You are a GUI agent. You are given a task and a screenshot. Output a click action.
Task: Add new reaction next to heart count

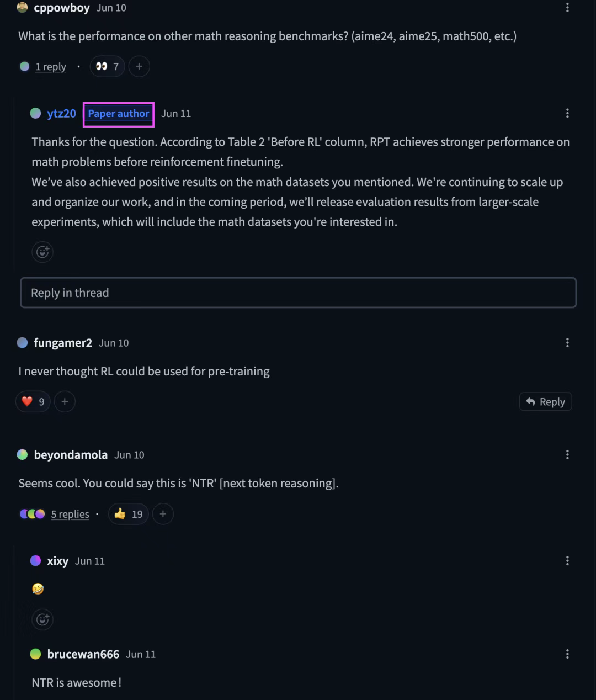tap(65, 401)
